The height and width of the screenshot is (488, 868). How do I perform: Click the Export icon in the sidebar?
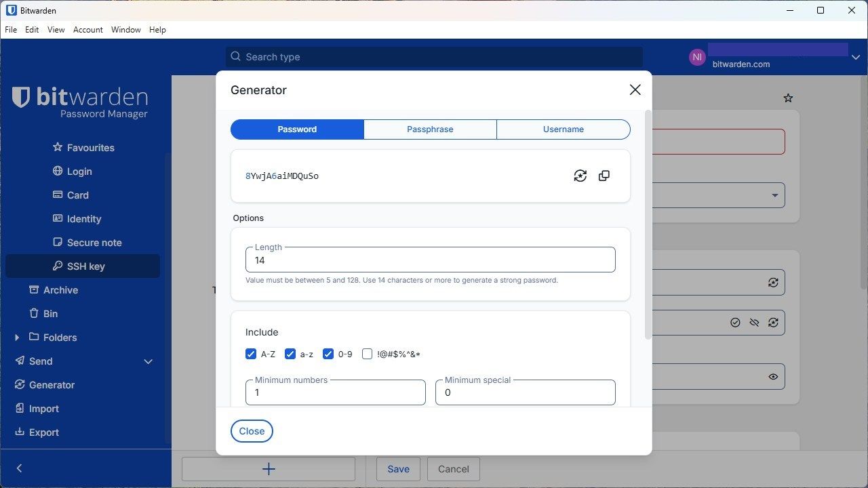[x=20, y=432]
